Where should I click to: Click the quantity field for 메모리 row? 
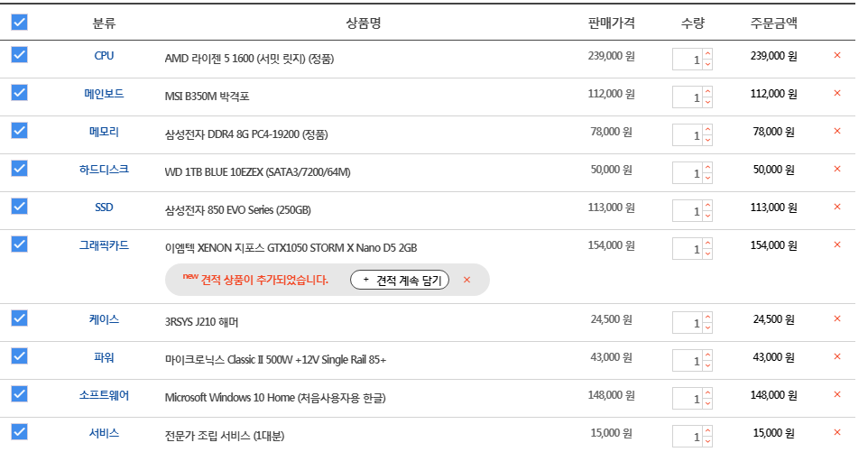(688, 135)
